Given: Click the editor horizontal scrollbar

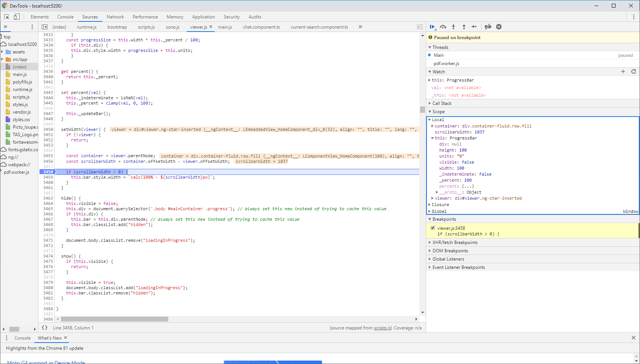Looking at the screenshot, I should [114, 319].
